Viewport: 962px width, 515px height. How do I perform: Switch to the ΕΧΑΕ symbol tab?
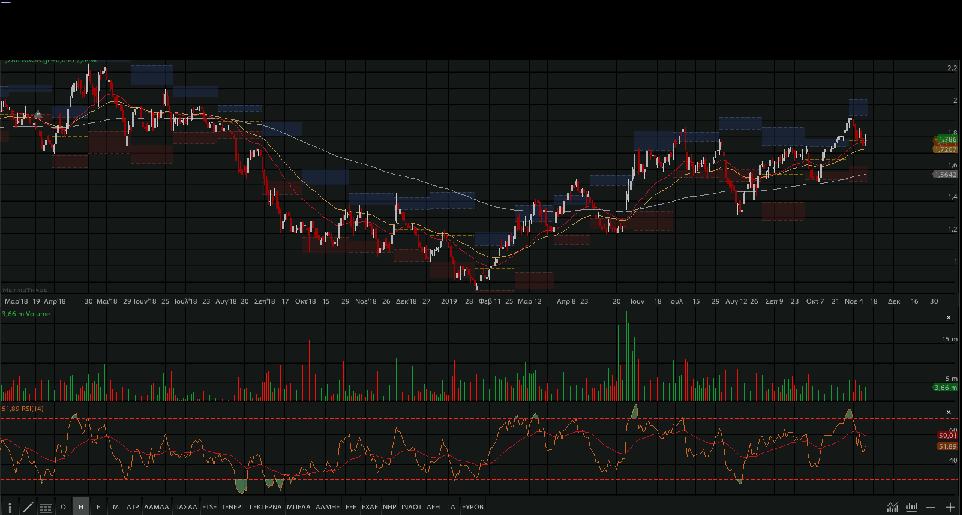pyautogui.click(x=369, y=507)
